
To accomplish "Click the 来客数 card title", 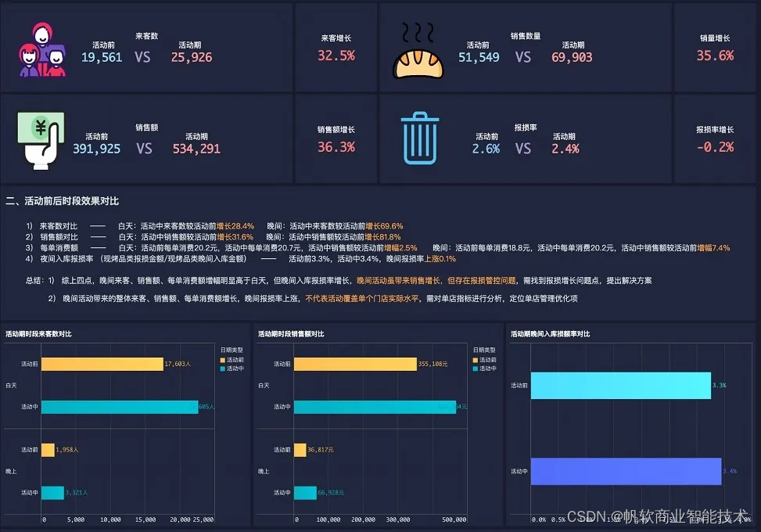I will pos(146,36).
